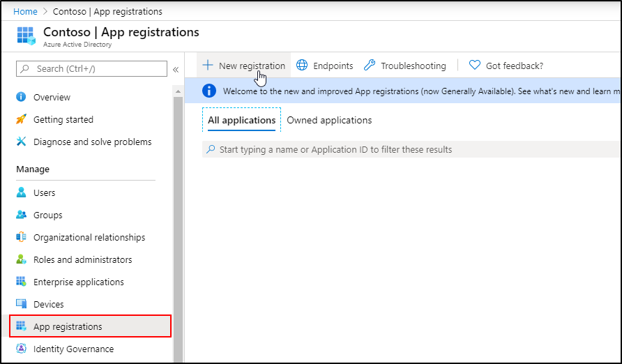622x364 pixels.
Task: Go to Home breadcrumb link
Action: [x=25, y=11]
